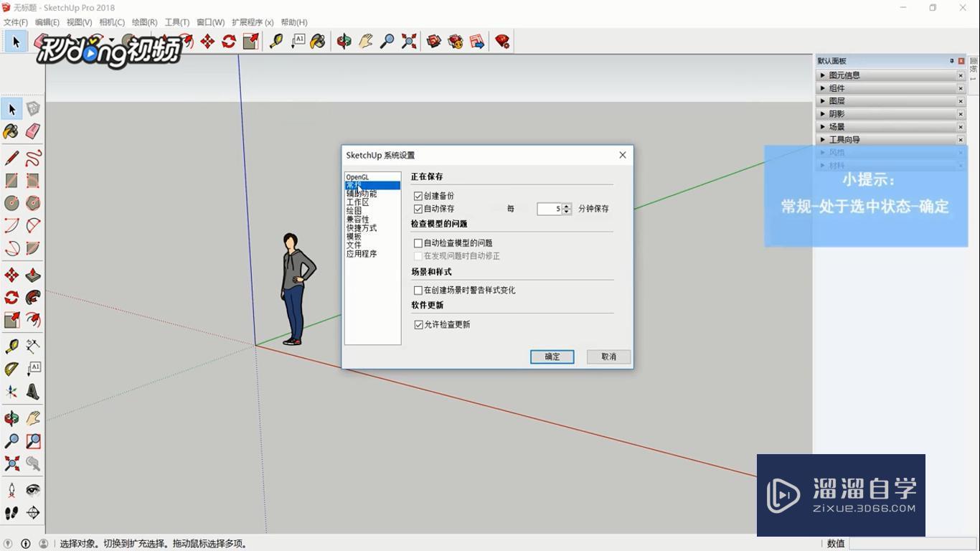This screenshot has height=551, width=980.
Task: Select the Look Around eye tool
Action: [x=33, y=491]
